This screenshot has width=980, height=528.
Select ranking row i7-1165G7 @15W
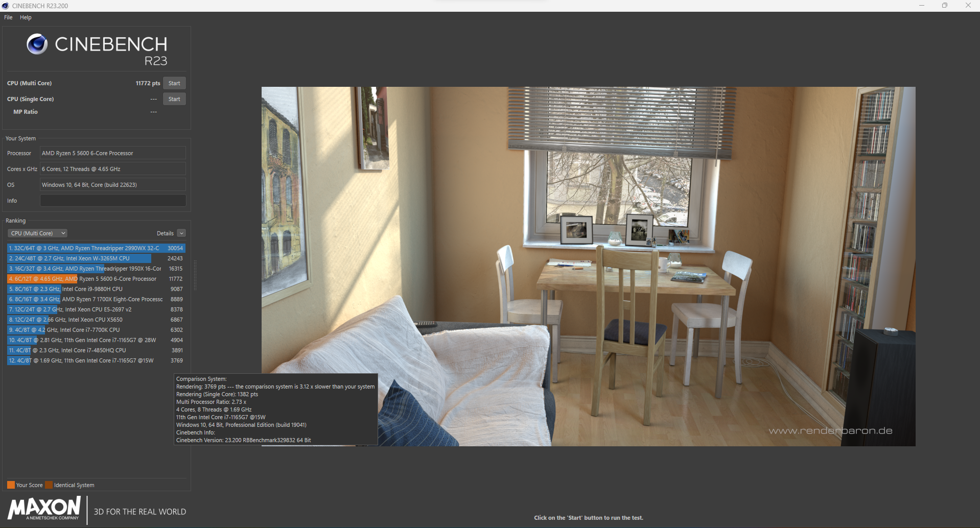(96, 361)
